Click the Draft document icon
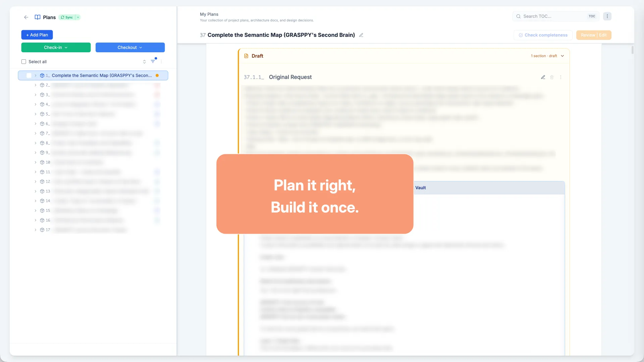Viewport: 644px width, 362px height. coord(246,56)
